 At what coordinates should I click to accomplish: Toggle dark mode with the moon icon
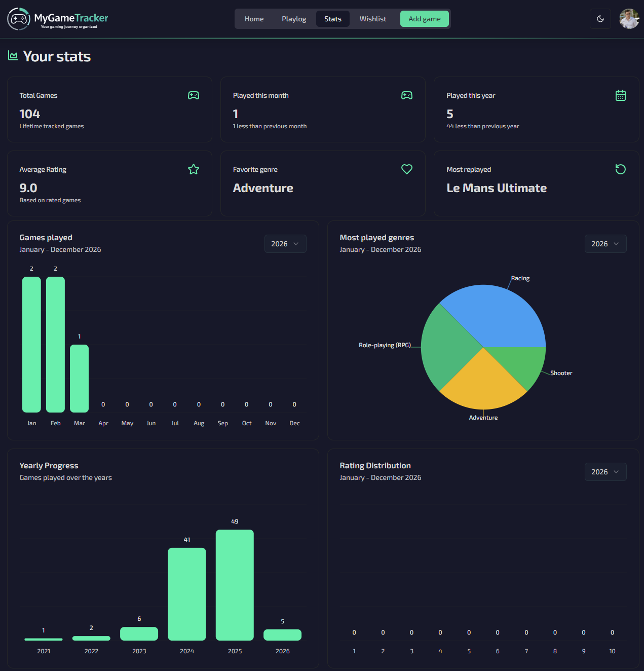coord(600,19)
